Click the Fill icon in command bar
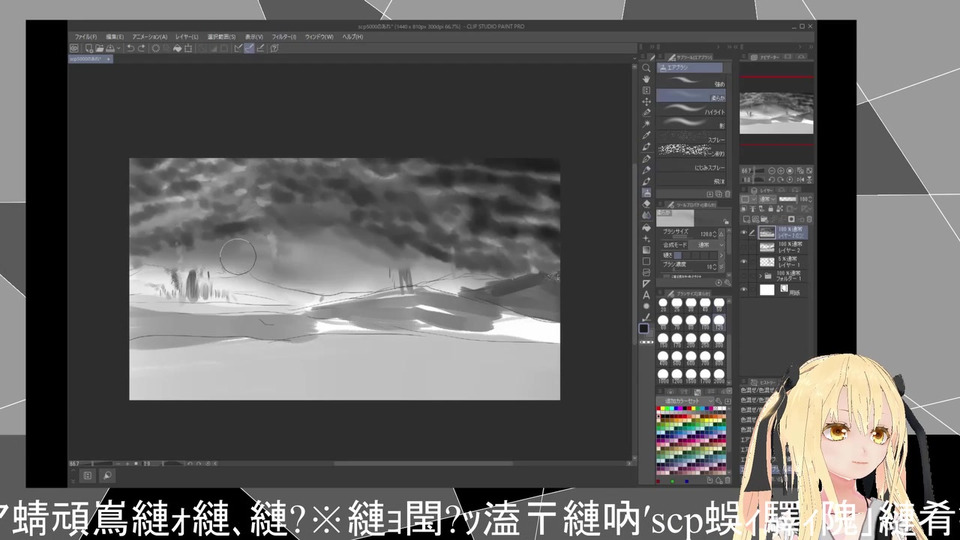Viewport: 960px width, 540px height. click(x=178, y=48)
